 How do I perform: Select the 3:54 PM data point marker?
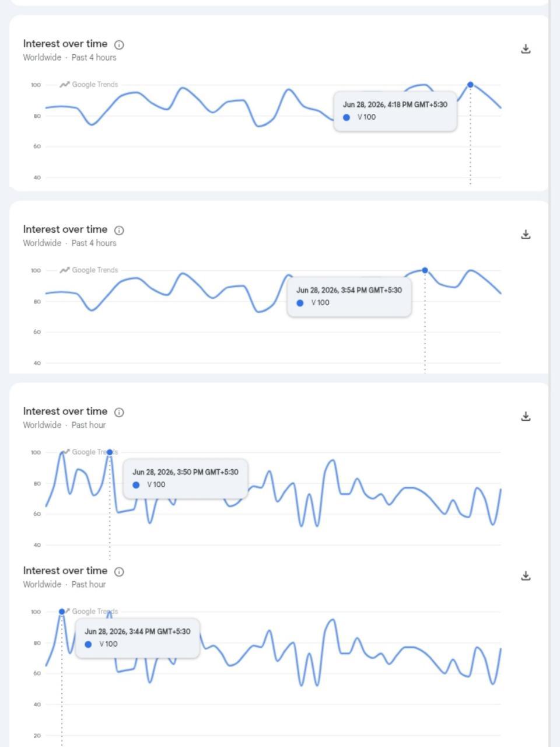pos(425,270)
